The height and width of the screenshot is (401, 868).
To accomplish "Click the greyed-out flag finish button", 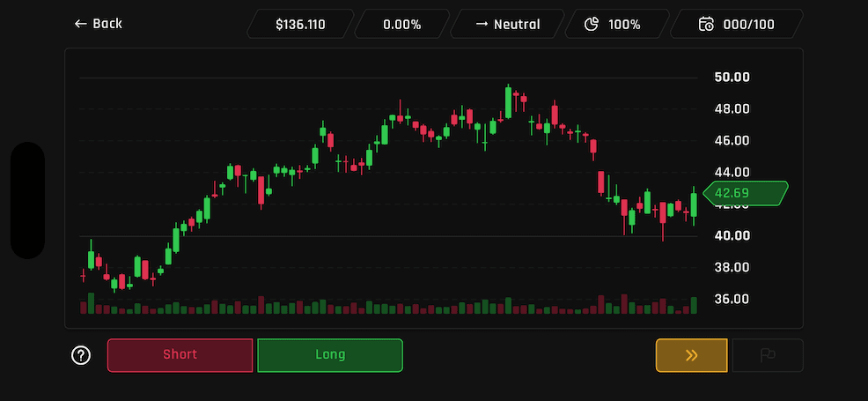I will coord(768,355).
